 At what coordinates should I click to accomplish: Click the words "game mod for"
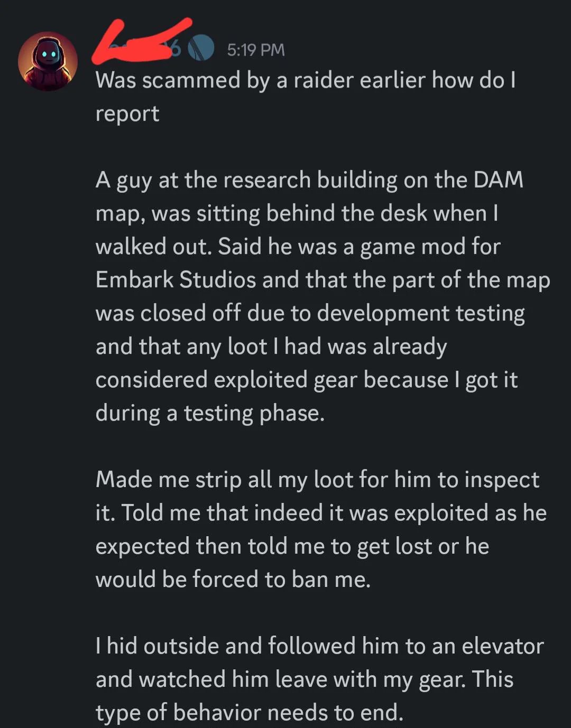pos(430,247)
